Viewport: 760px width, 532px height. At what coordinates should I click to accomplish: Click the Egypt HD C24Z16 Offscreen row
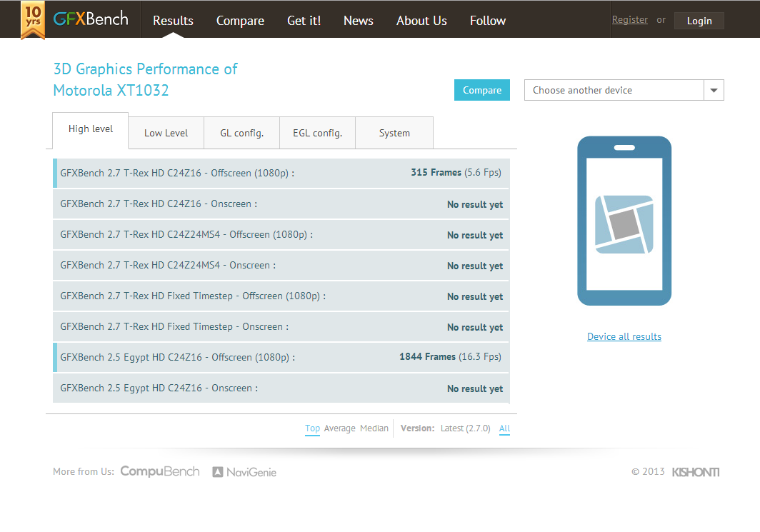point(281,358)
